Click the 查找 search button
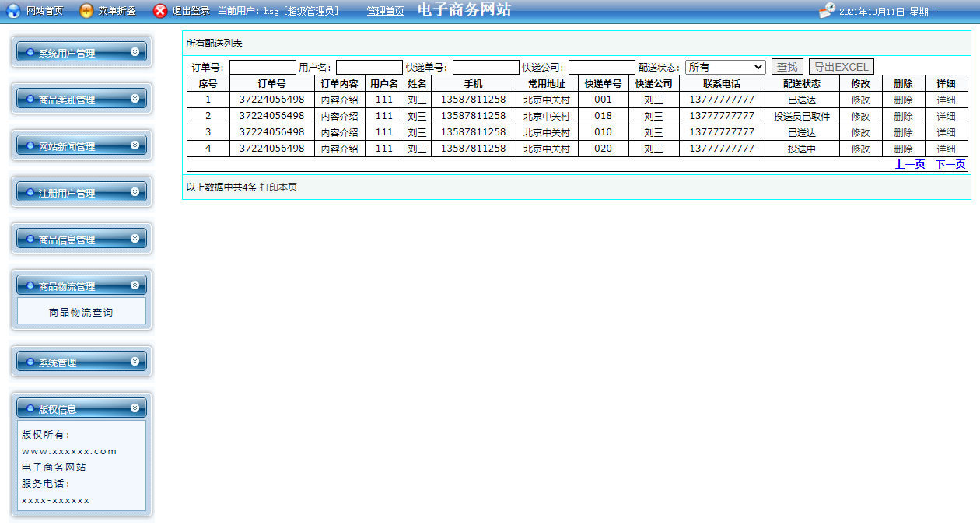This screenshot has width=980, height=525. [787, 68]
